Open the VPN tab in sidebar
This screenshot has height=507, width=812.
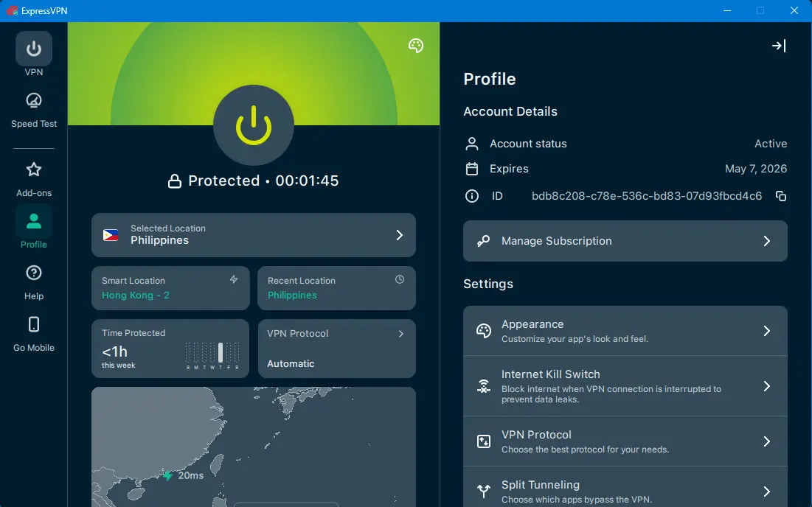click(34, 54)
